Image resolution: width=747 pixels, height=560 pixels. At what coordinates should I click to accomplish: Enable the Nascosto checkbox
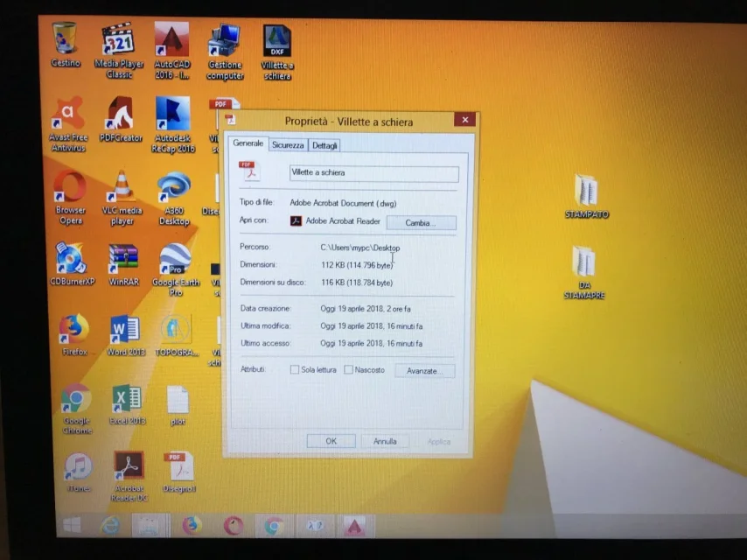coord(348,369)
